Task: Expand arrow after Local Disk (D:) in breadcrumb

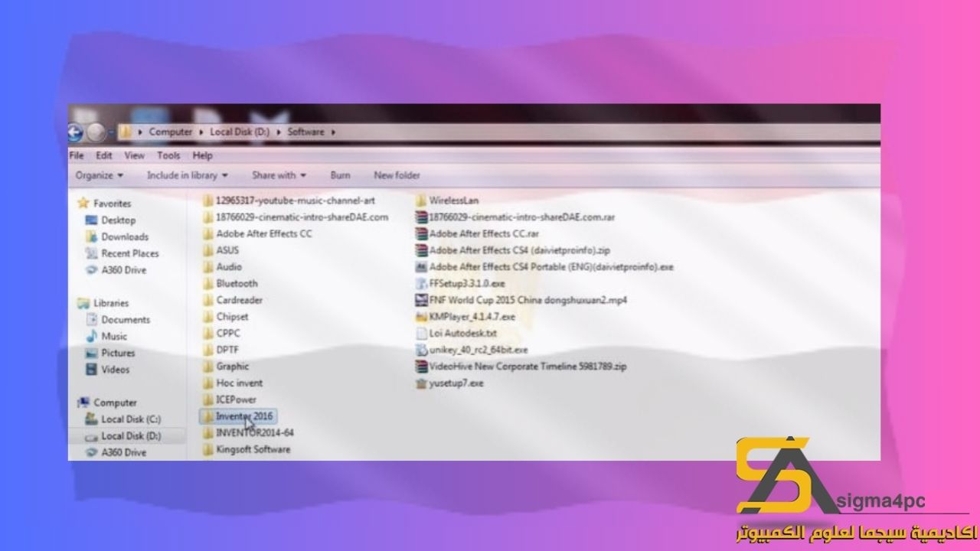Action: click(278, 132)
